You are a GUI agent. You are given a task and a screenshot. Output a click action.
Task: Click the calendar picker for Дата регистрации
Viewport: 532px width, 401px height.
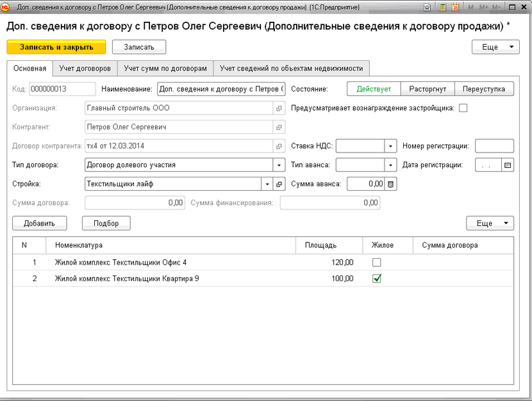(508, 165)
